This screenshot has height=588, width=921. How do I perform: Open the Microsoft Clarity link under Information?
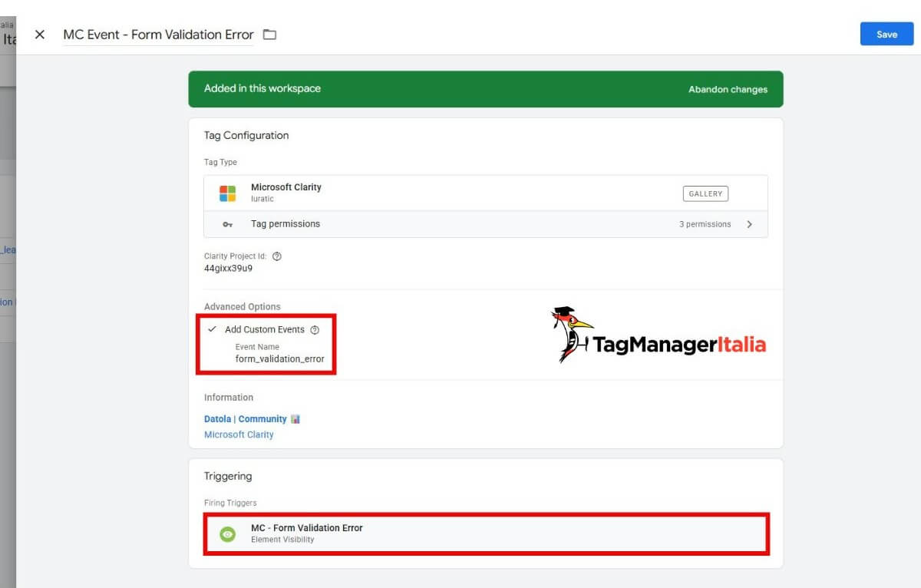[x=239, y=434]
